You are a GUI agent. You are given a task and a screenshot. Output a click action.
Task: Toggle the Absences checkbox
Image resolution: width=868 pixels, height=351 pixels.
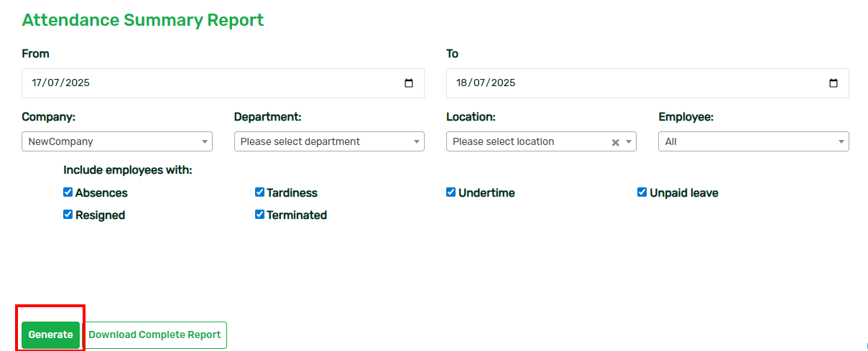coord(68,192)
